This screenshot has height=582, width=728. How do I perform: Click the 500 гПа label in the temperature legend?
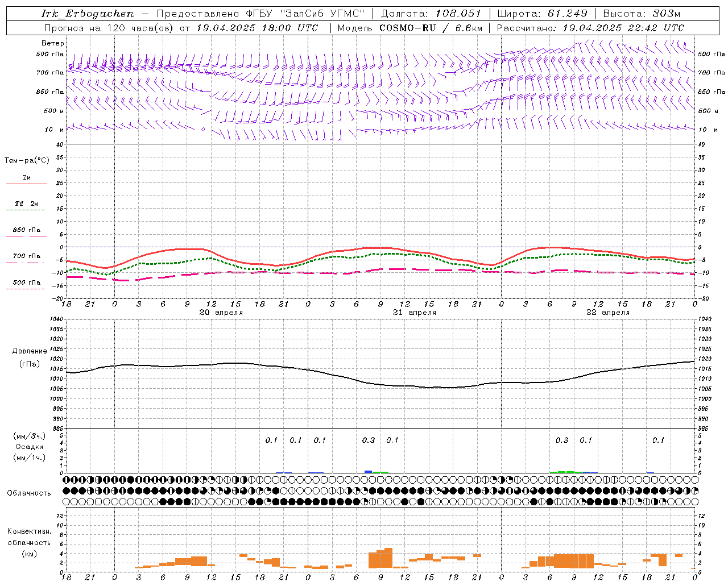tap(27, 282)
